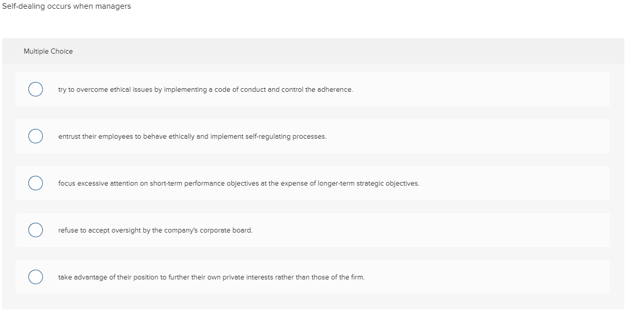Select the radio button for refusing board oversight answer
Screen dimensions: 644x313
[35, 230]
